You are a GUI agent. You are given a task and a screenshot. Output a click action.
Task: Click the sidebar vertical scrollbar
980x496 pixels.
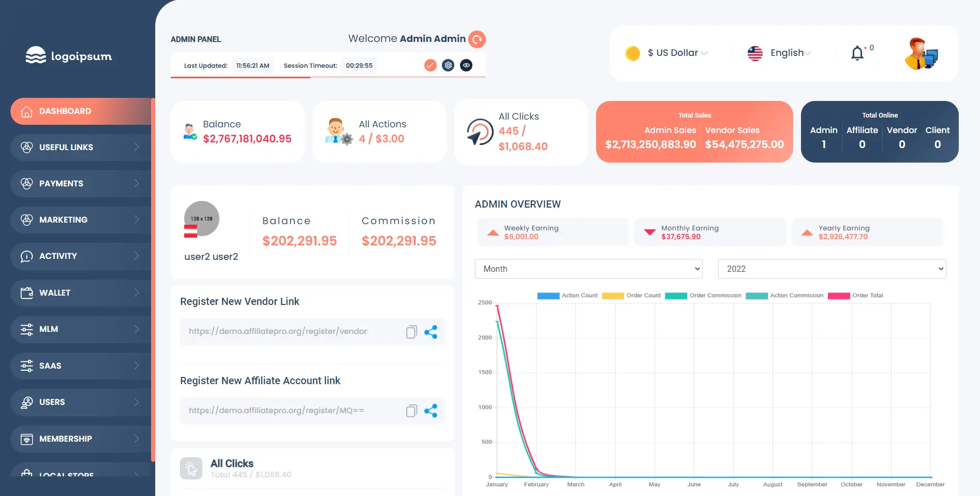click(153, 280)
